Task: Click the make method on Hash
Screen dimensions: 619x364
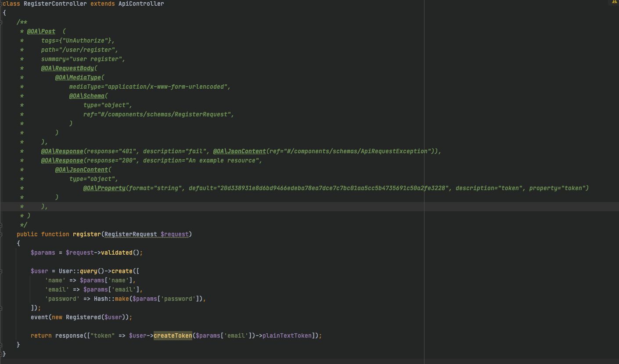Action: (122, 299)
